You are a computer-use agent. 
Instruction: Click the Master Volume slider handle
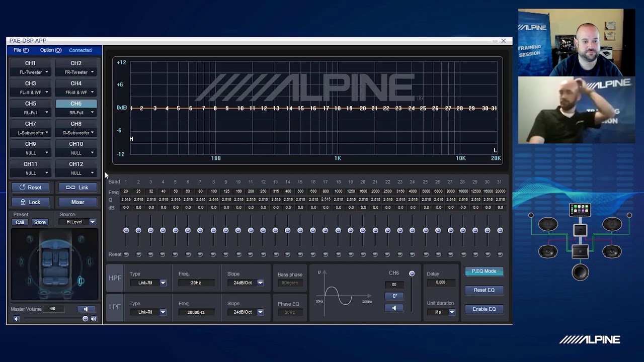coord(85,319)
